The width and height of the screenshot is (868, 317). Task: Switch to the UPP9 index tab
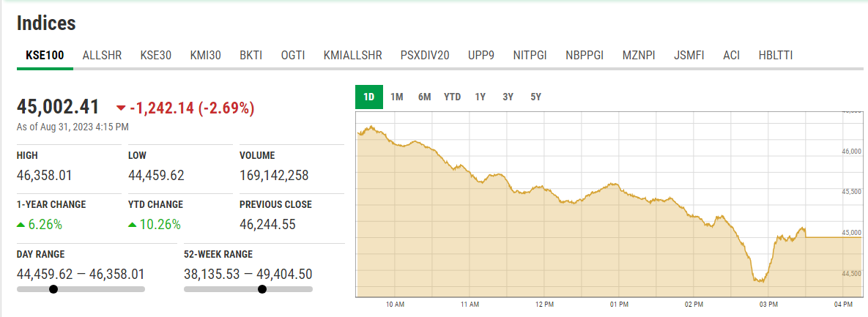tap(481, 56)
